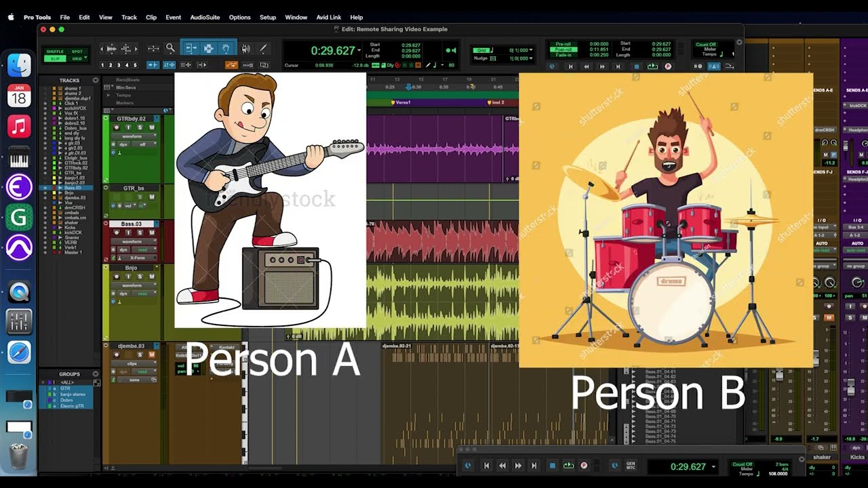Select Slip edit mode
Viewport: 868px width, 488px height.
55,58
